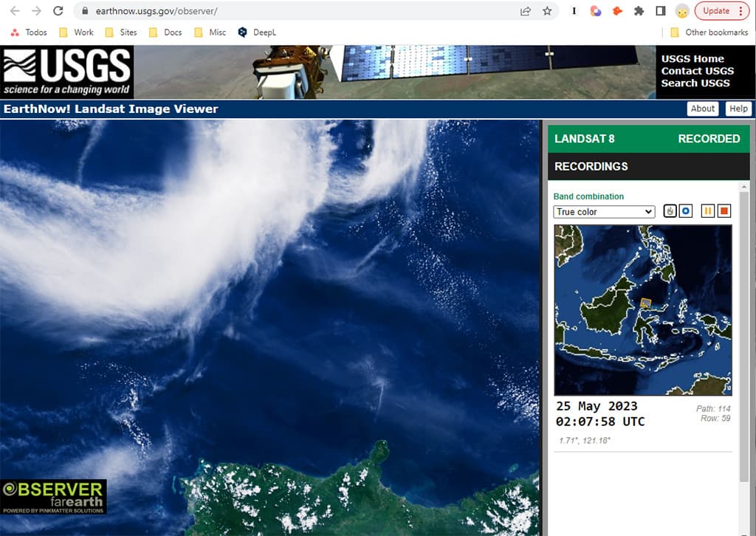This screenshot has width=756, height=536.
Task: Open the browser extensions puzzle menu
Action: pyautogui.click(x=639, y=11)
